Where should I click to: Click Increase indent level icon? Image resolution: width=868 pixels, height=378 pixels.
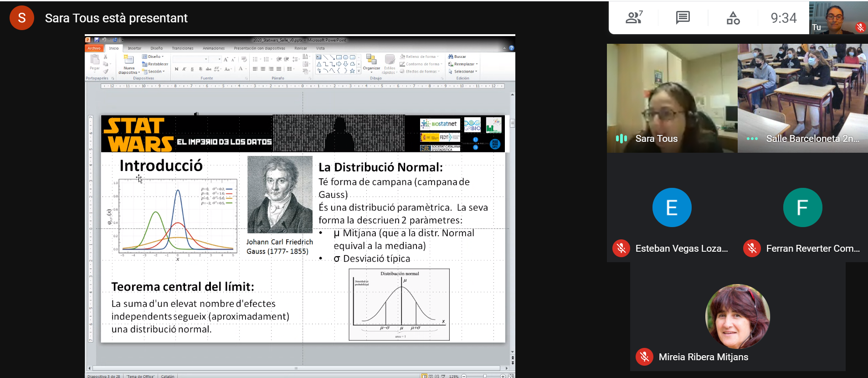(286, 59)
